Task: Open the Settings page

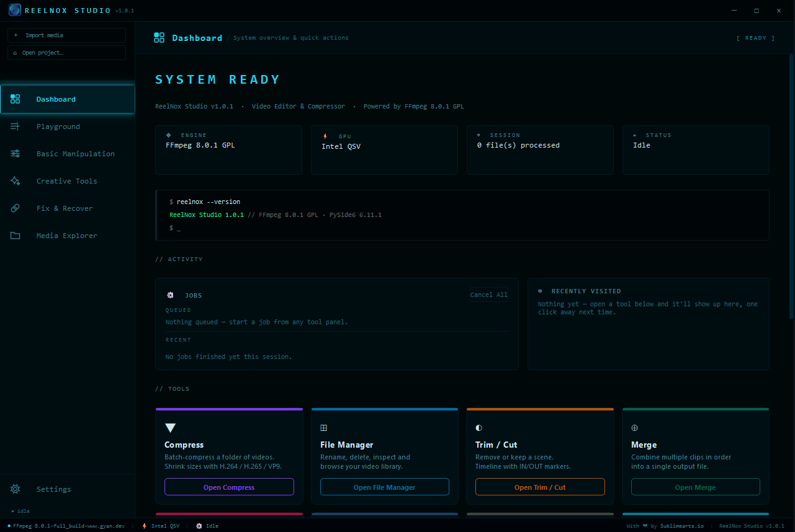Action: point(68,489)
